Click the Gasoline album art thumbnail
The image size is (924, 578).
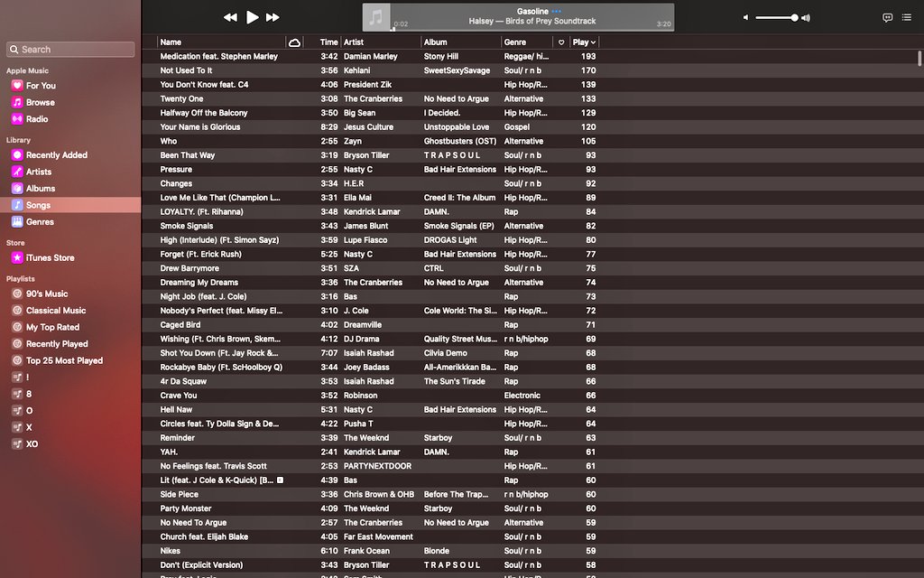tap(376, 17)
